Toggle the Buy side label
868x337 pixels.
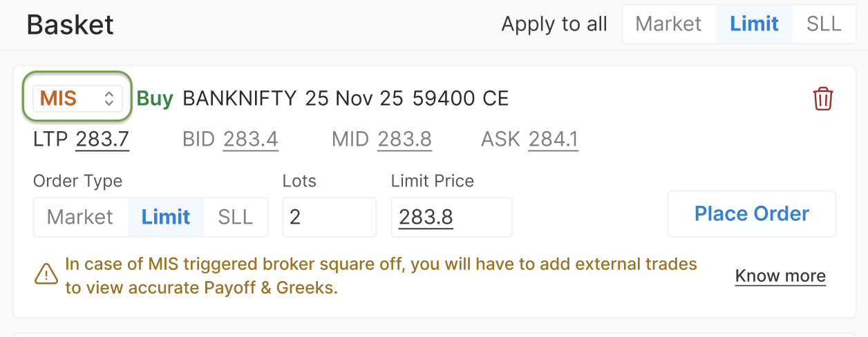click(155, 99)
